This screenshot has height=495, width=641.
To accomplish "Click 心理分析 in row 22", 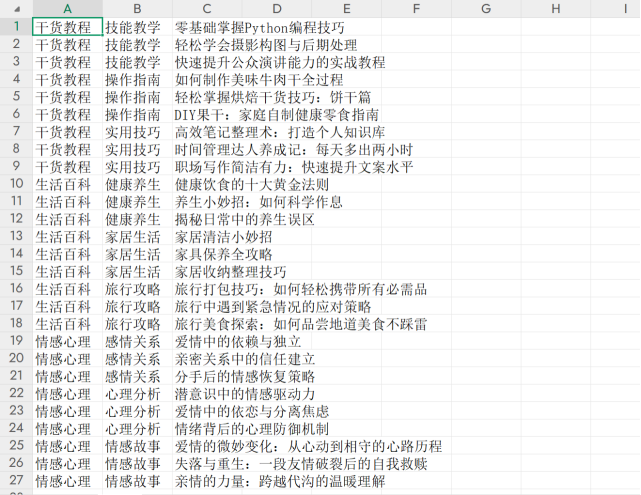I will pyautogui.click(x=133, y=394).
